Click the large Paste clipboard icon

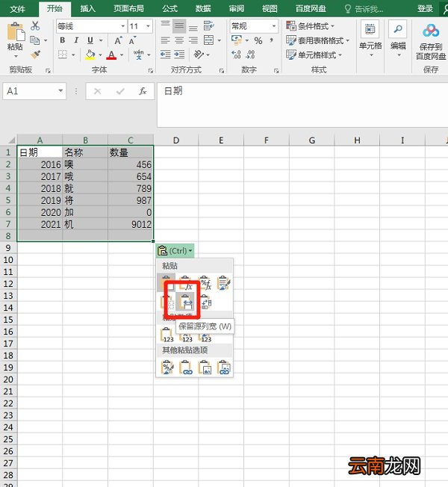16,31
